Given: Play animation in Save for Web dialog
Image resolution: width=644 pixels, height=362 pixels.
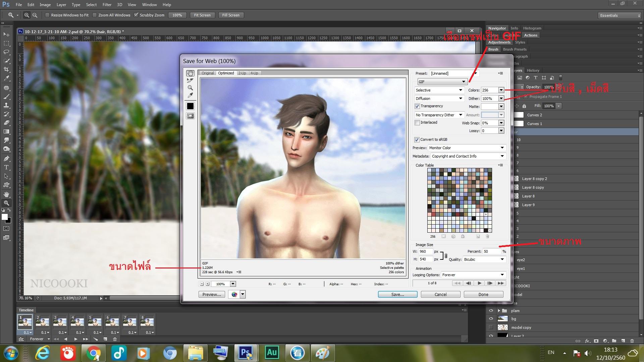Looking at the screenshot, I should [479, 283].
